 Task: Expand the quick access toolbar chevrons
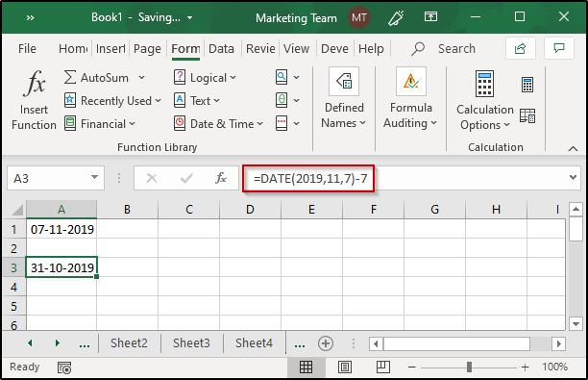tap(31, 17)
